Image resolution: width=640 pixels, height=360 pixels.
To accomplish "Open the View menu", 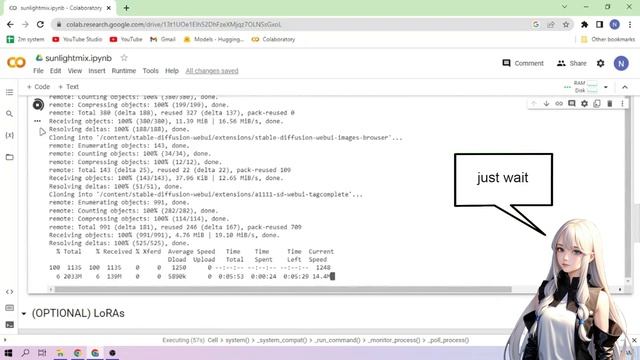I will click(x=75, y=71).
